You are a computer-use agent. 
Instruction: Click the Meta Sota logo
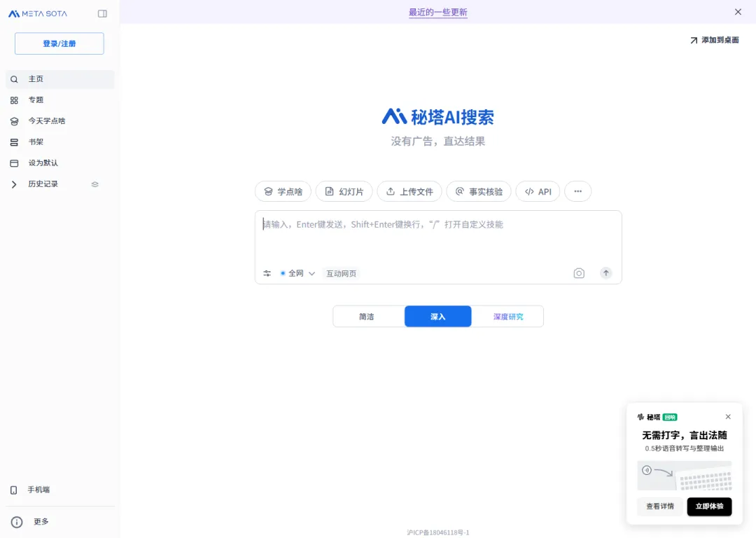[x=38, y=13]
